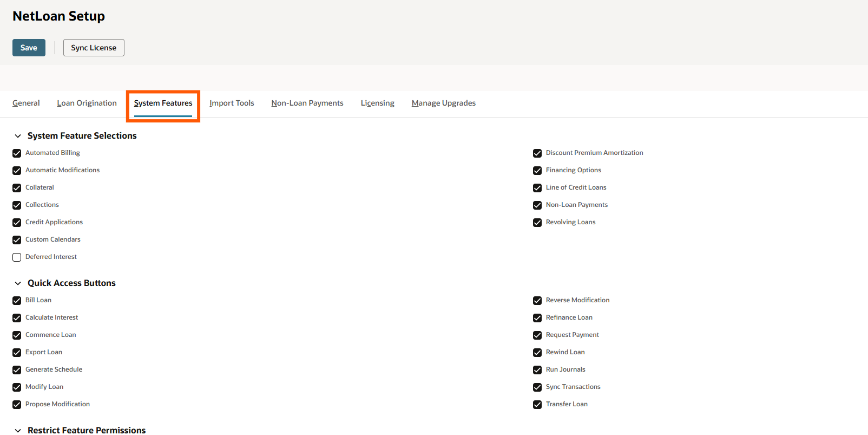The height and width of the screenshot is (435, 868).
Task: Open the General tab
Action: point(26,103)
